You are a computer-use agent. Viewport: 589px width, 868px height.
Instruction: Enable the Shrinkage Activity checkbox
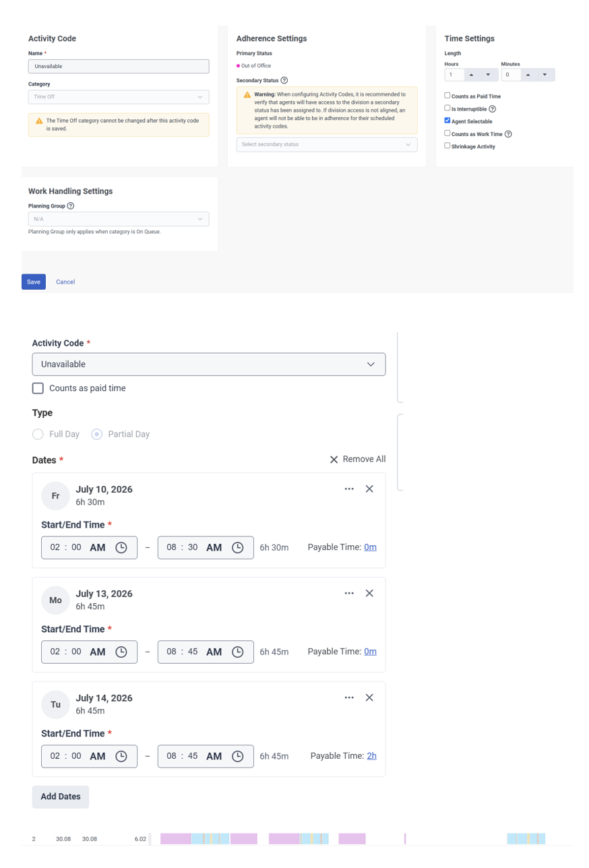[x=447, y=146]
